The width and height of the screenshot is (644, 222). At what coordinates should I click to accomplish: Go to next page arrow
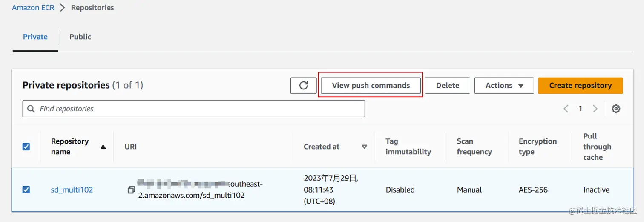point(595,109)
